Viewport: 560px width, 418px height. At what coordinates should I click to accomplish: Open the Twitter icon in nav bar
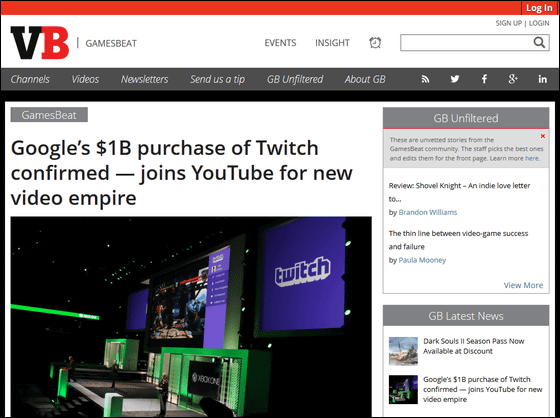coord(455,79)
